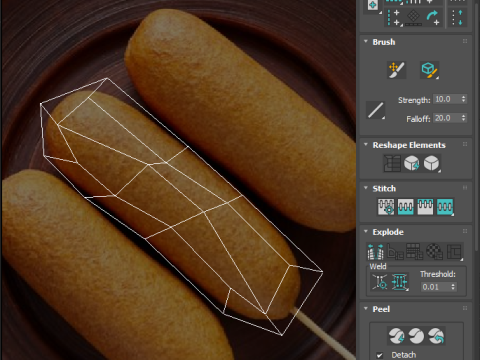Collapse the Peel rollout
Viewport: 480px width, 360px height.
(x=366, y=309)
